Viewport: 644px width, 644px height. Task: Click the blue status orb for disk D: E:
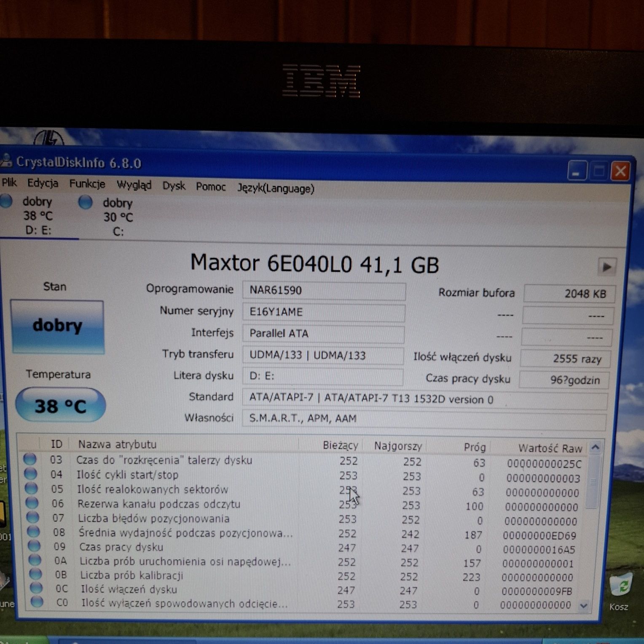coord(6,201)
